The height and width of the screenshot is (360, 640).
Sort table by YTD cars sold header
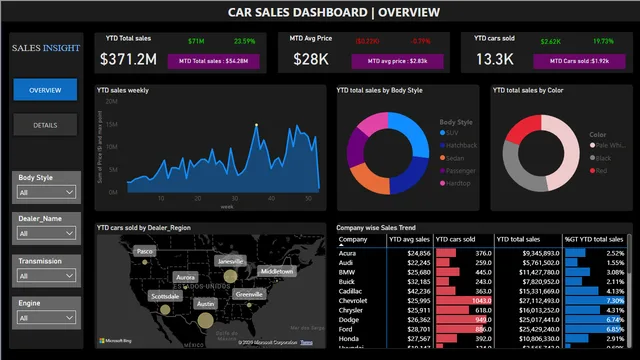click(455, 240)
